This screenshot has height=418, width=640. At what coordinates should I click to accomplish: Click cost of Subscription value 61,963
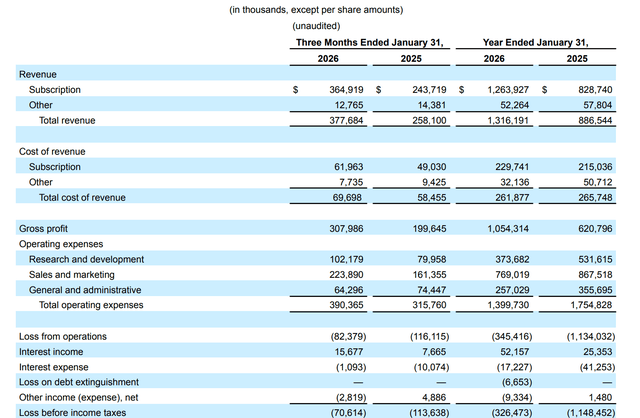pos(349,167)
